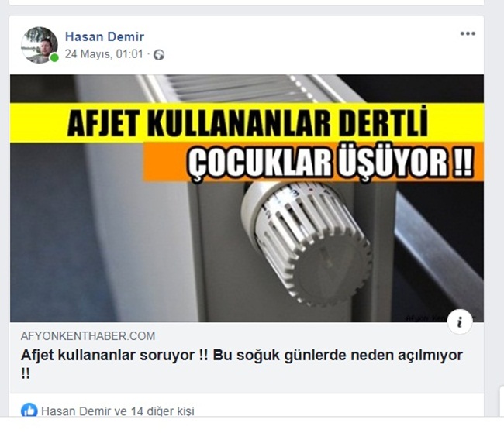
Task: Click the yellow AFJET KULLANANLAR DERTLİ banner
Action: [x=247, y=123]
